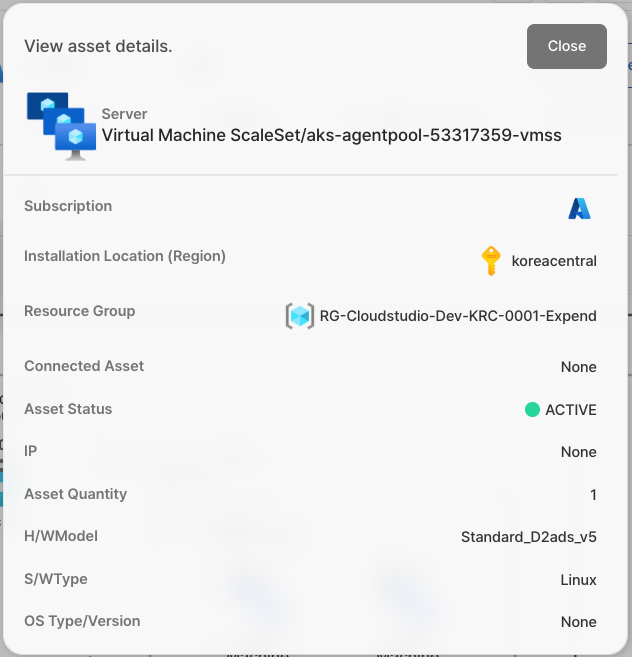Click the RG-Cloudstudio-Dev-KRC-0001-Expend resource group name
Image resolution: width=632 pixels, height=657 pixels.
458,316
